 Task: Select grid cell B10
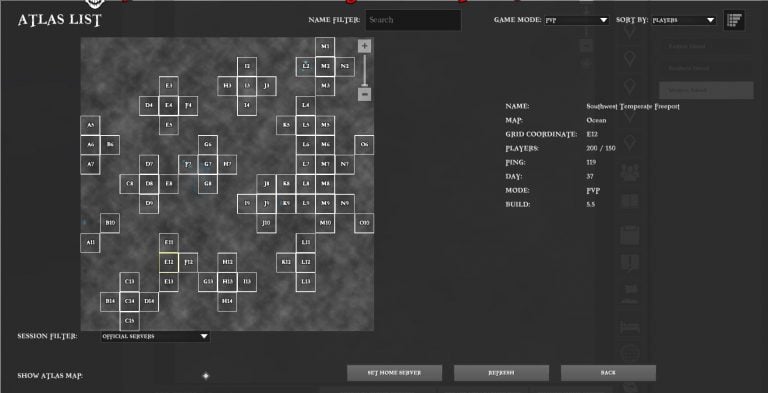(x=110, y=223)
